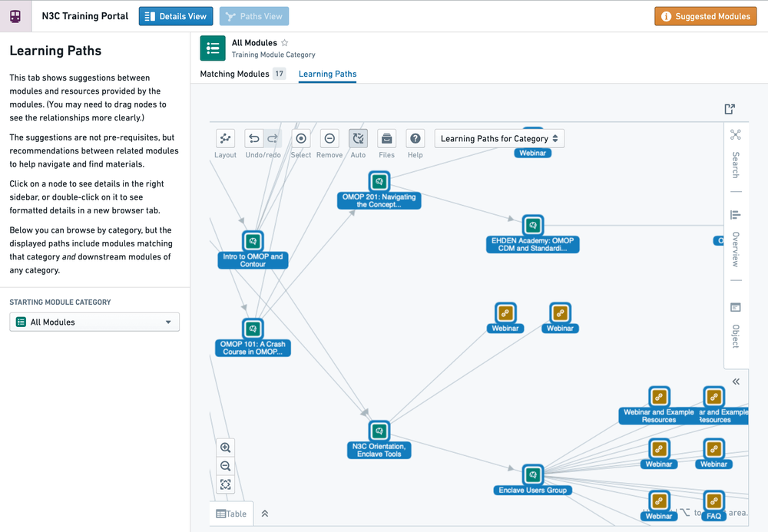Image resolution: width=768 pixels, height=532 pixels.
Task: Click the Remove node icon
Action: 329,139
